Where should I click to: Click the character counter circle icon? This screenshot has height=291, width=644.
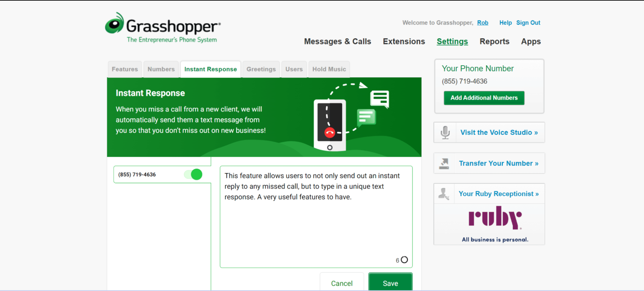[404, 260]
